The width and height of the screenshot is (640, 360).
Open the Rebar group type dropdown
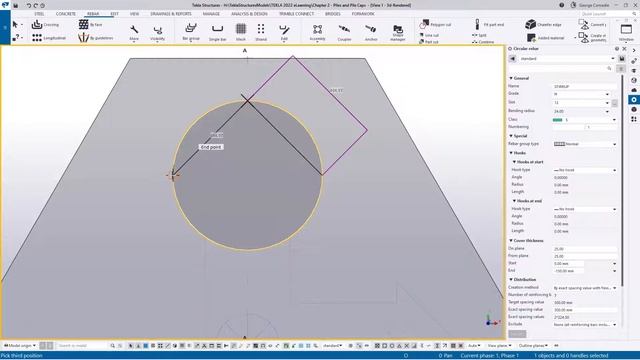pyautogui.click(x=614, y=144)
